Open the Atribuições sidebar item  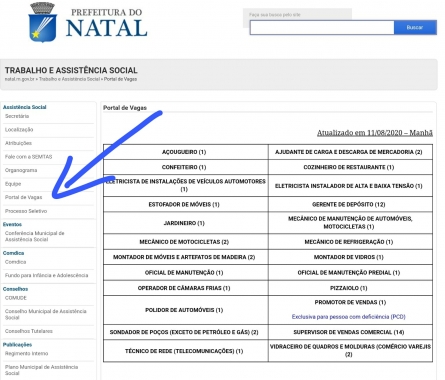tap(18, 143)
